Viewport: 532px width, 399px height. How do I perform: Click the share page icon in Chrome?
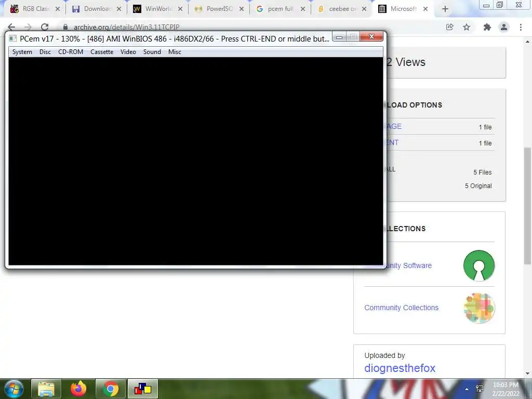pyautogui.click(x=450, y=27)
